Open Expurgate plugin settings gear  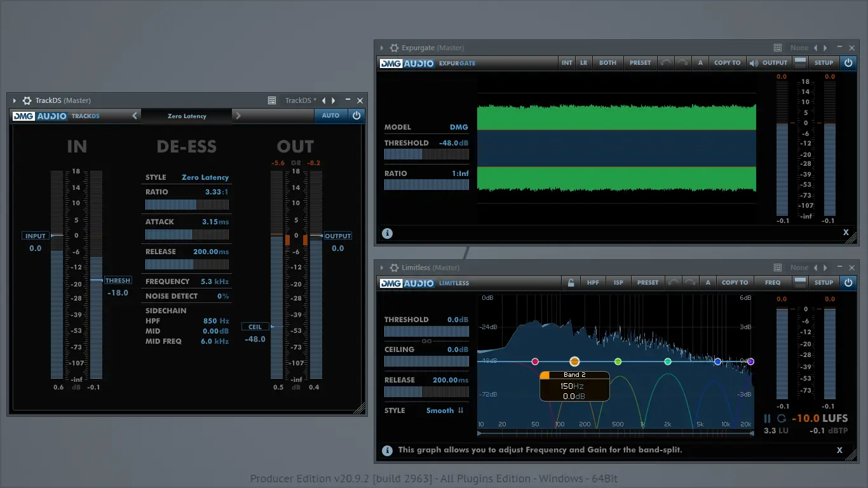(x=394, y=48)
